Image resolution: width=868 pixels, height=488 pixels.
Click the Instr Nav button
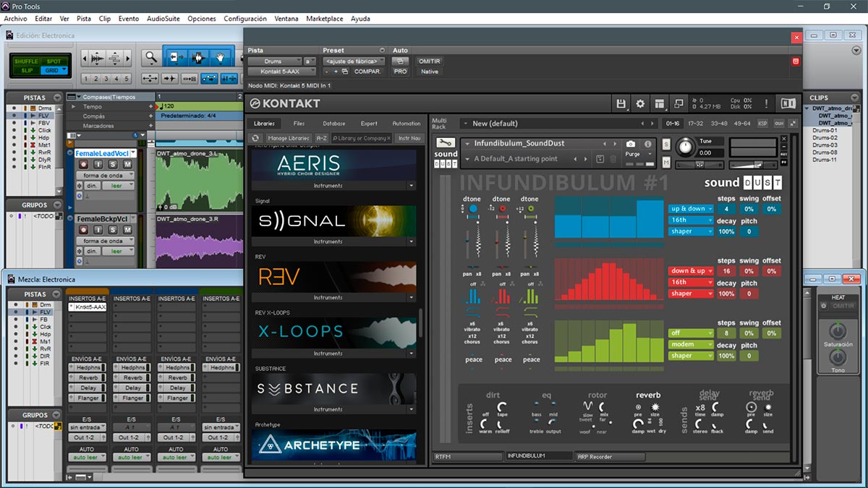(x=410, y=138)
